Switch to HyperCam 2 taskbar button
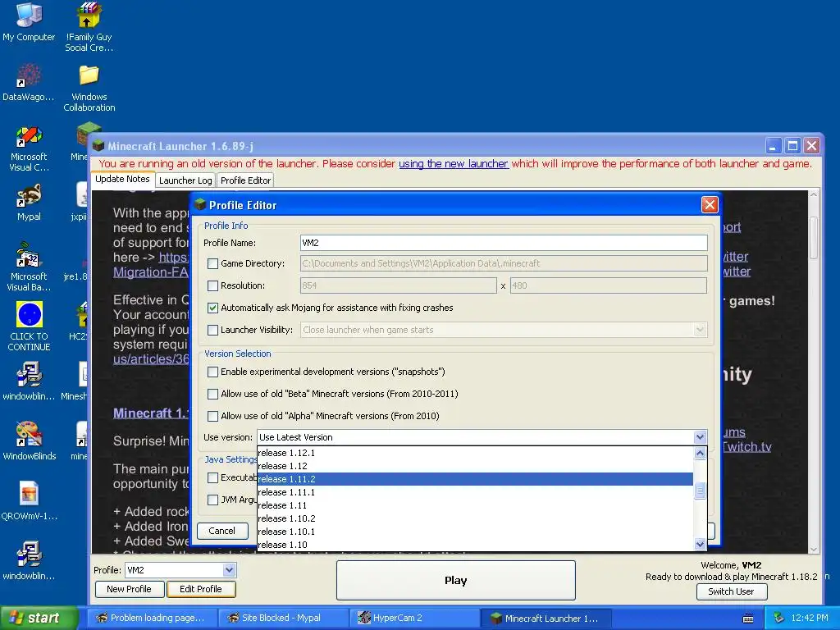840x630 pixels. coord(415,618)
